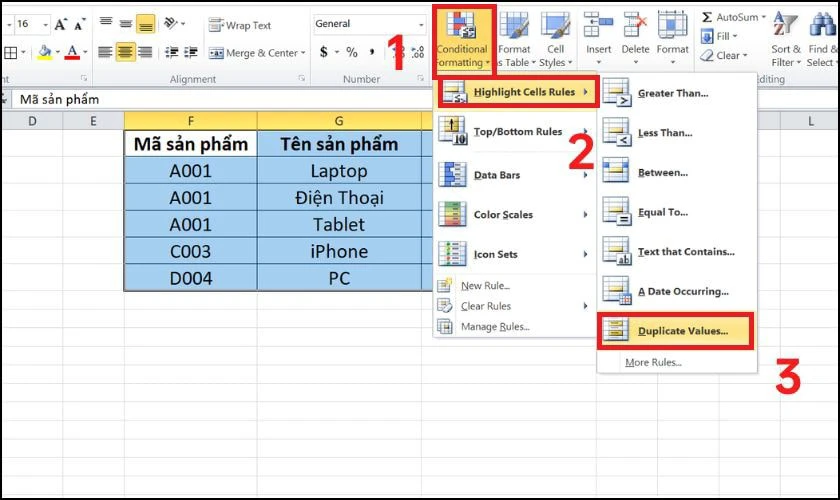Select the Middle Align icon
This screenshot has height=500, width=840.
tap(126, 23)
